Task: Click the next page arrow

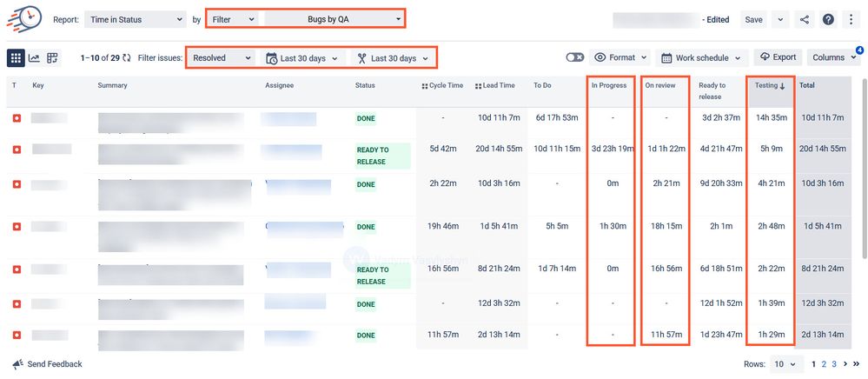Action: [x=845, y=364]
